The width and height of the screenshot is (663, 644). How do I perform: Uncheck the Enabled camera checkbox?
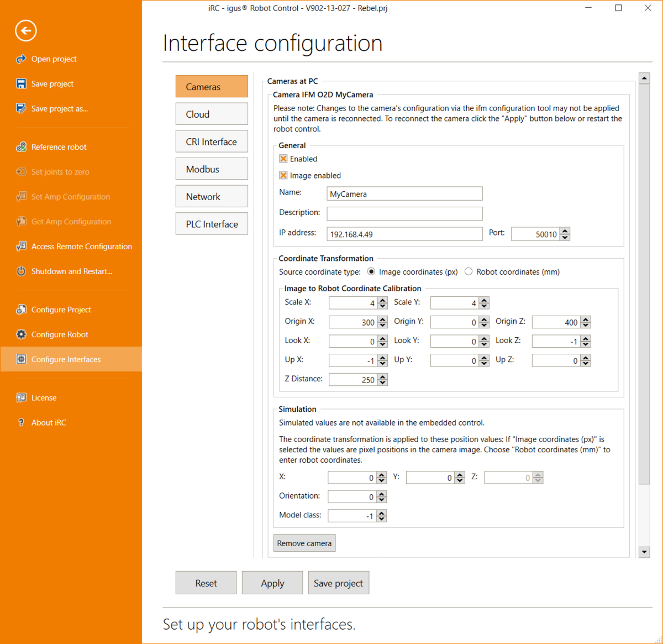[283, 159]
